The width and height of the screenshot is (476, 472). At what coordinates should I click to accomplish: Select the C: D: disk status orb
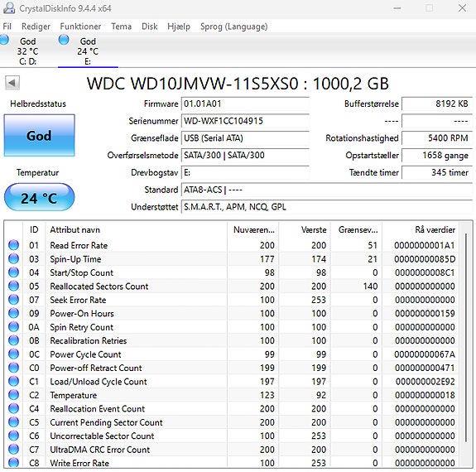click(x=4, y=40)
